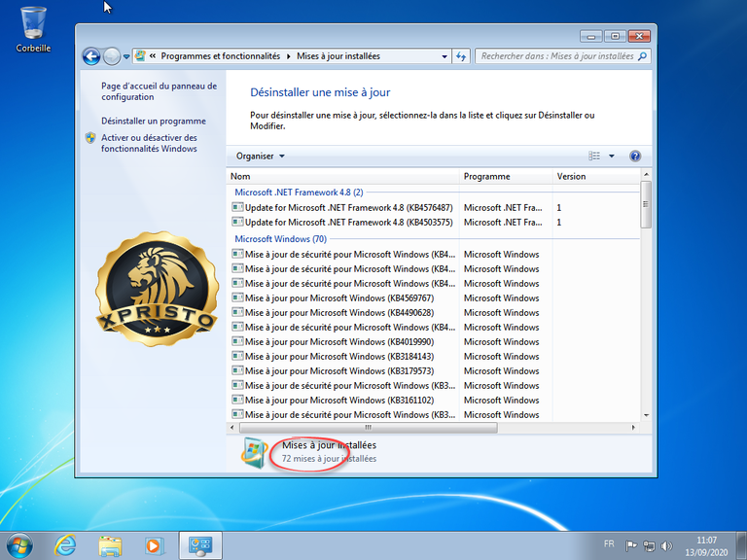Image resolution: width=747 pixels, height=560 pixels.
Task: Click the Windows Update icon in details pane
Action: [x=255, y=452]
